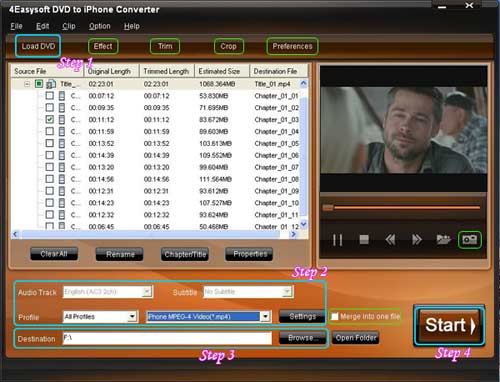Open the Help menu
The image size is (500, 382).
(132, 26)
